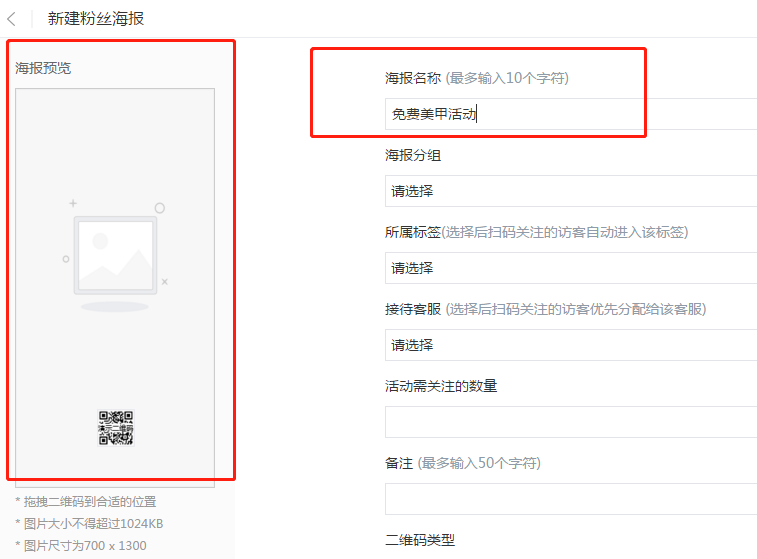Click the 所属标签 label text
This screenshot has width=757, height=559.
(413, 232)
